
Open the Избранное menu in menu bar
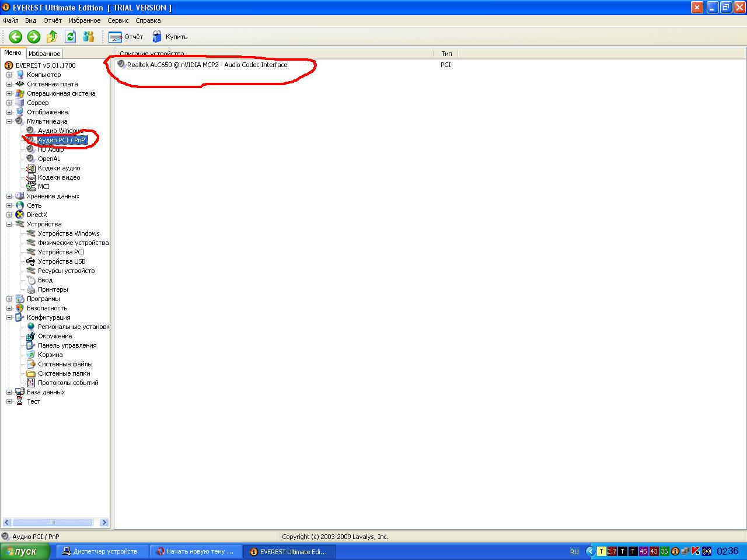pyautogui.click(x=85, y=20)
